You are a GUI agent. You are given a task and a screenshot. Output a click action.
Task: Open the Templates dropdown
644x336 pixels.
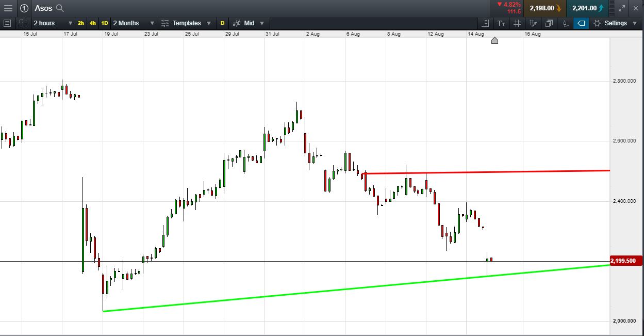click(186, 23)
